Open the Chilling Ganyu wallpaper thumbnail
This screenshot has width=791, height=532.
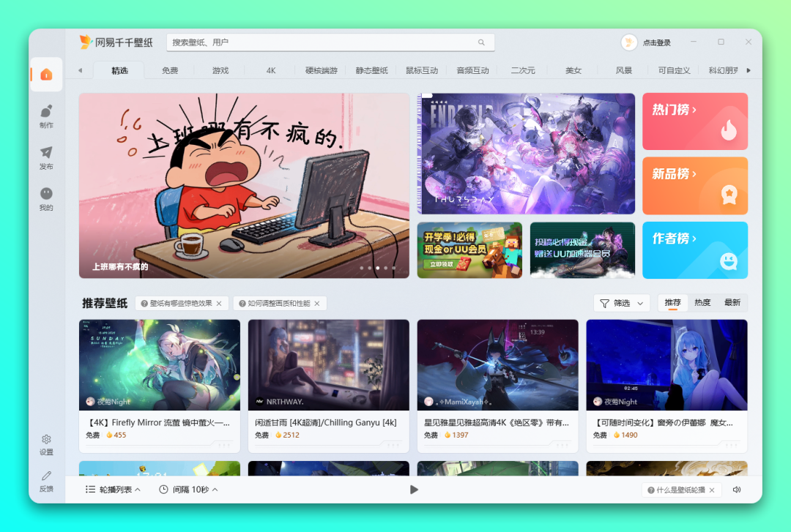tap(328, 365)
